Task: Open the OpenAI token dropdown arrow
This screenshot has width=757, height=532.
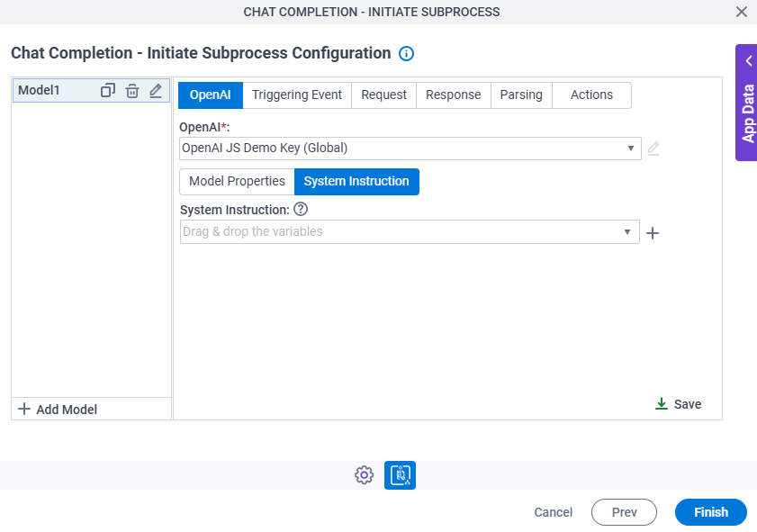Action: pyautogui.click(x=630, y=149)
